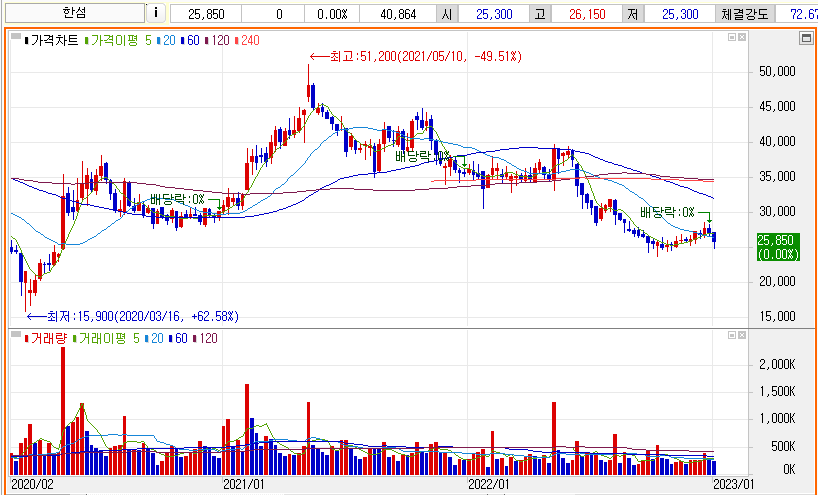The height and width of the screenshot is (495, 818).
Task: Click the 20,000 price axis label
Action: pyautogui.click(x=776, y=282)
